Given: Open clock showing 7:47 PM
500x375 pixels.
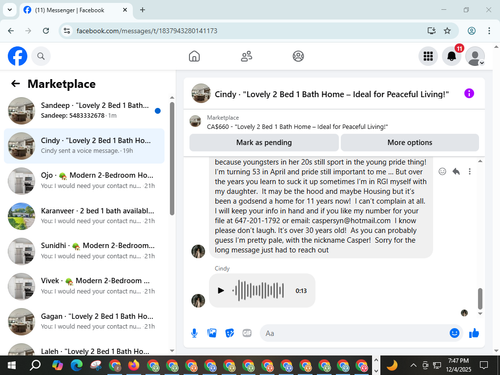Looking at the screenshot, I should pos(458,365).
